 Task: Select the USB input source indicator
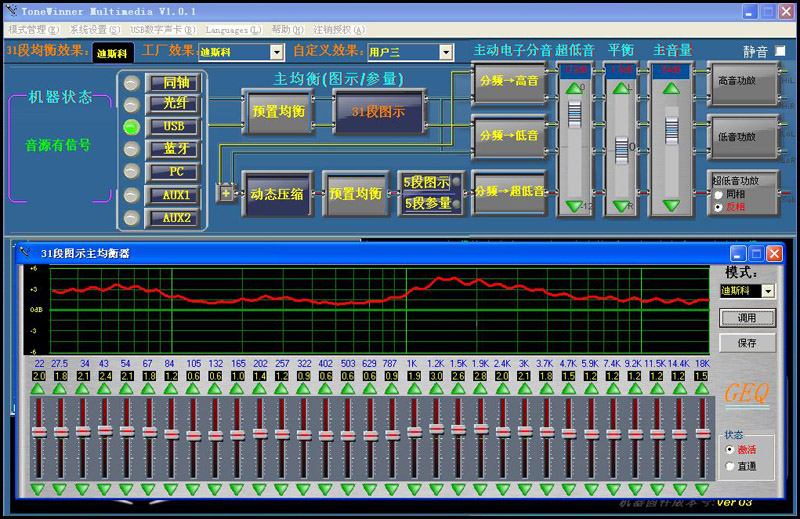coord(131,127)
